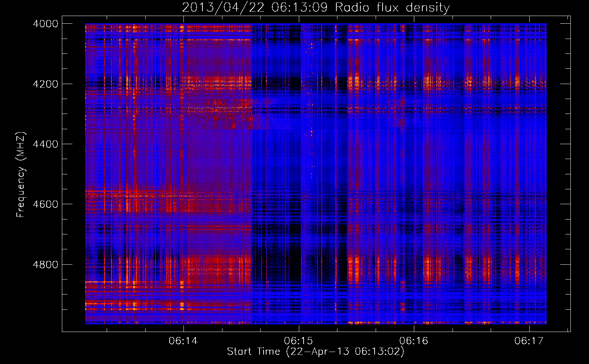The height and width of the screenshot is (364, 589).
Task: Click the '06:15' time axis label
Action: pos(299,341)
